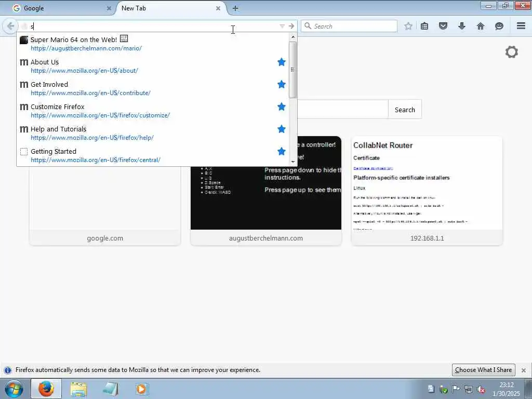This screenshot has width=532, height=399.
Task: Click the new tab page Search button
Action: click(405, 110)
